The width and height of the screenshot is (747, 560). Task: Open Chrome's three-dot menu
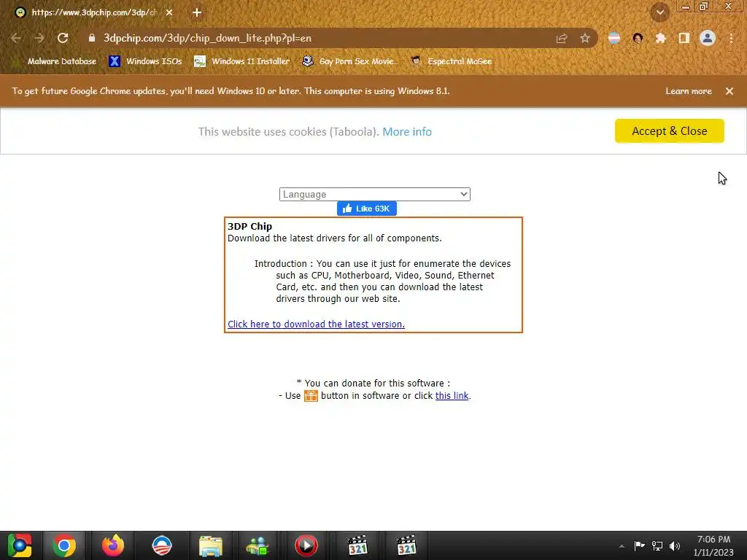(x=731, y=38)
